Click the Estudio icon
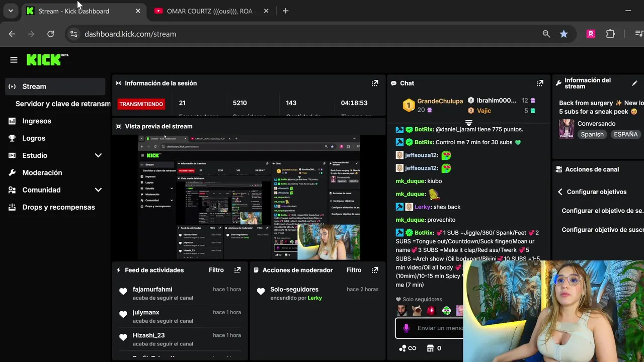Image resolution: width=644 pixels, height=362 pixels. [x=12, y=155]
